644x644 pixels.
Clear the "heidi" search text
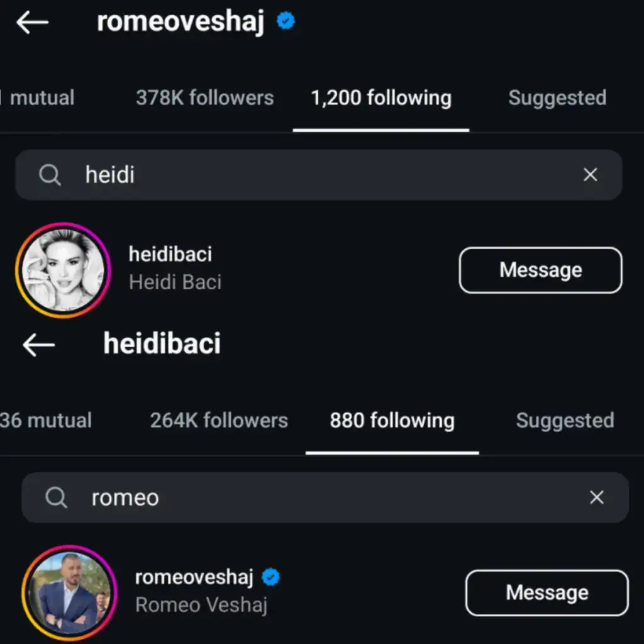click(x=590, y=175)
